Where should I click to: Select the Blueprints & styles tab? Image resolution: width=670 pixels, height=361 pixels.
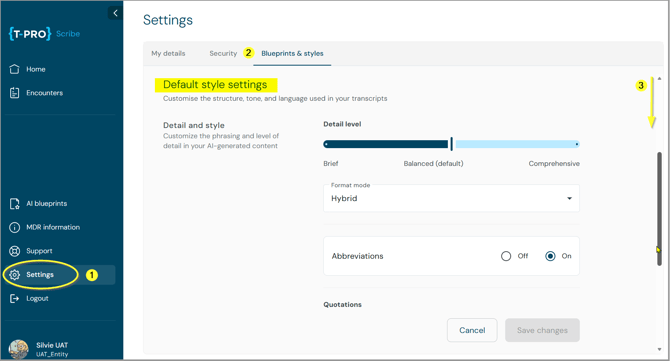click(x=292, y=53)
